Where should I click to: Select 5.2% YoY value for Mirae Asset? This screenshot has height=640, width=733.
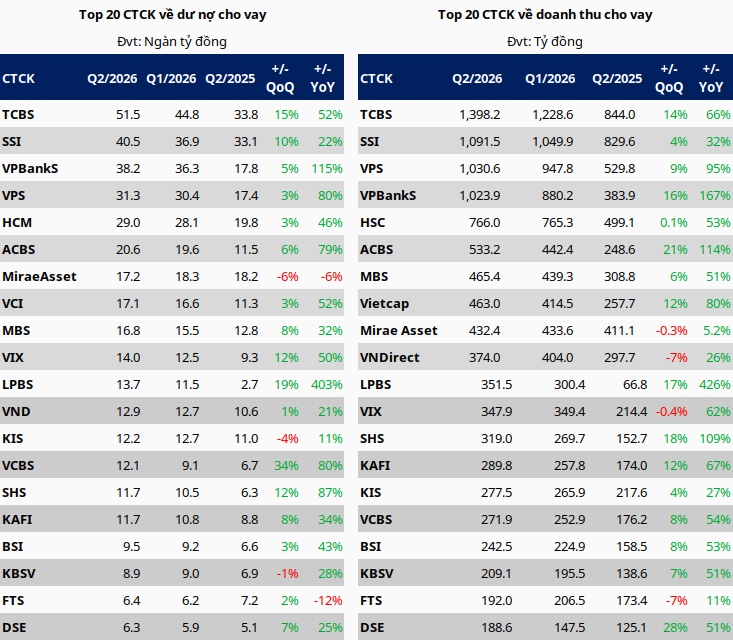tap(717, 331)
